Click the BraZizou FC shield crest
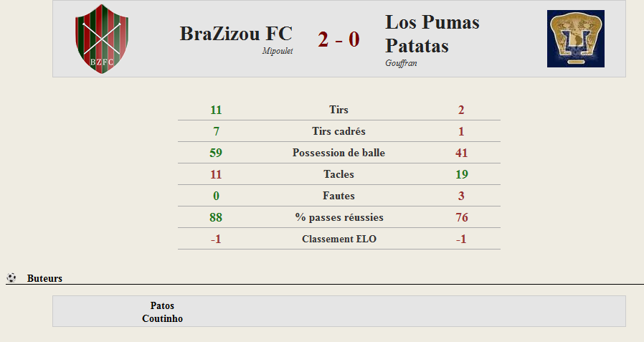The height and width of the screenshot is (342, 644). pos(102,39)
